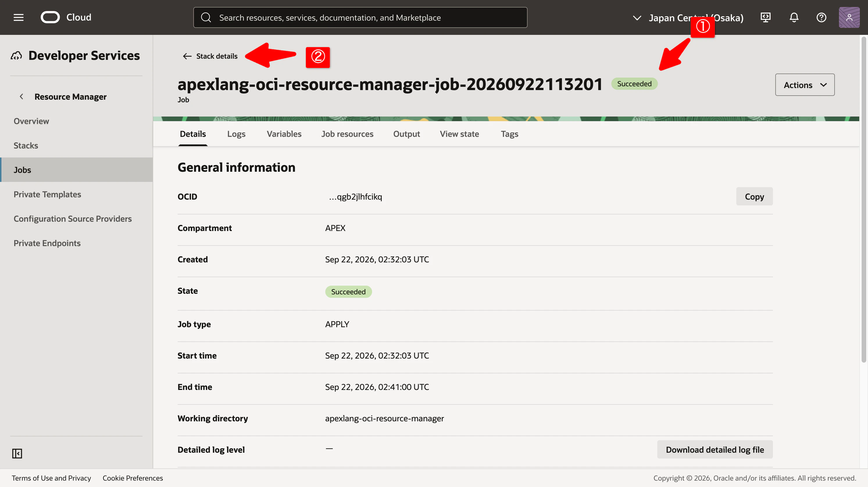Click the search magnifier icon
The width and height of the screenshot is (868, 487).
pos(206,17)
